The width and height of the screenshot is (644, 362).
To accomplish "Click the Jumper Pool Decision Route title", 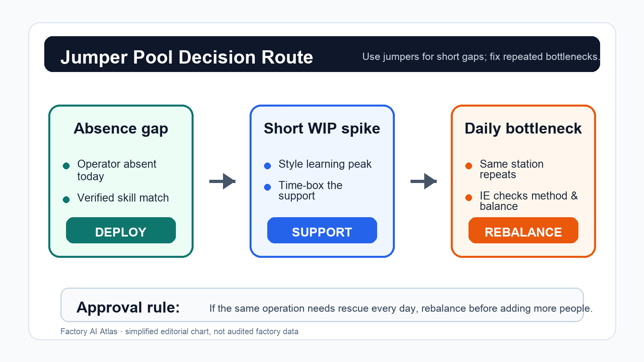I will [x=187, y=57].
